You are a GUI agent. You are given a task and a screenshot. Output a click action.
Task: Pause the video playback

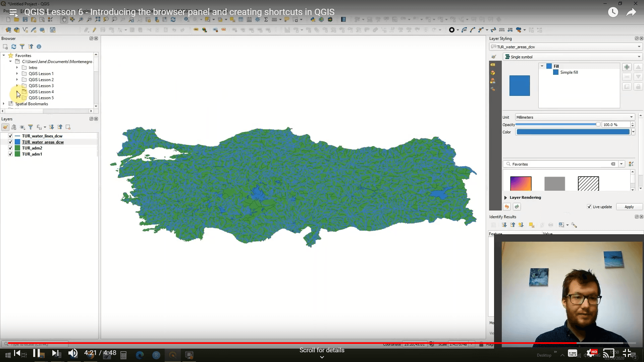point(37,353)
